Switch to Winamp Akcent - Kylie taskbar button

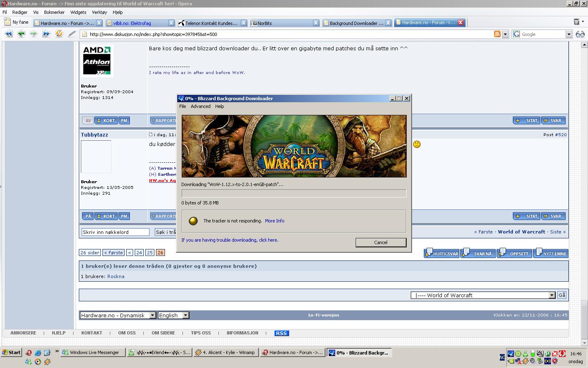226,352
